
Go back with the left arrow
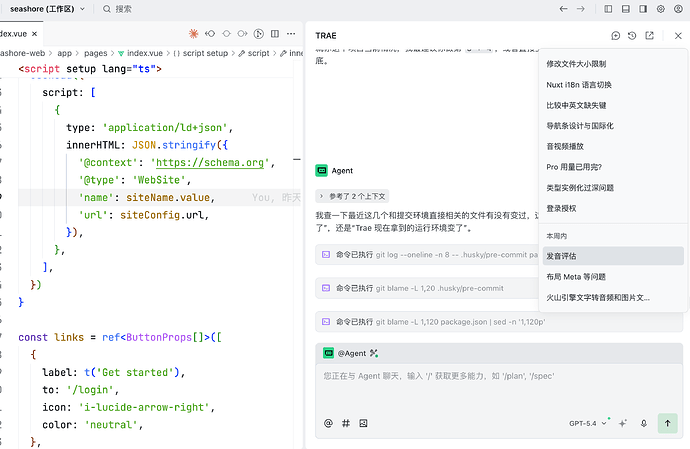pyautogui.click(x=563, y=9)
